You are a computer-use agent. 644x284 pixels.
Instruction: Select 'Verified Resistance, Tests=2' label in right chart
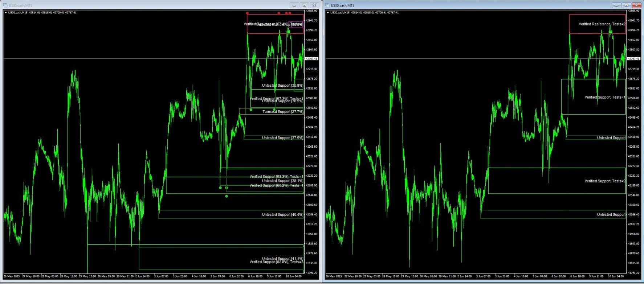(602, 24)
